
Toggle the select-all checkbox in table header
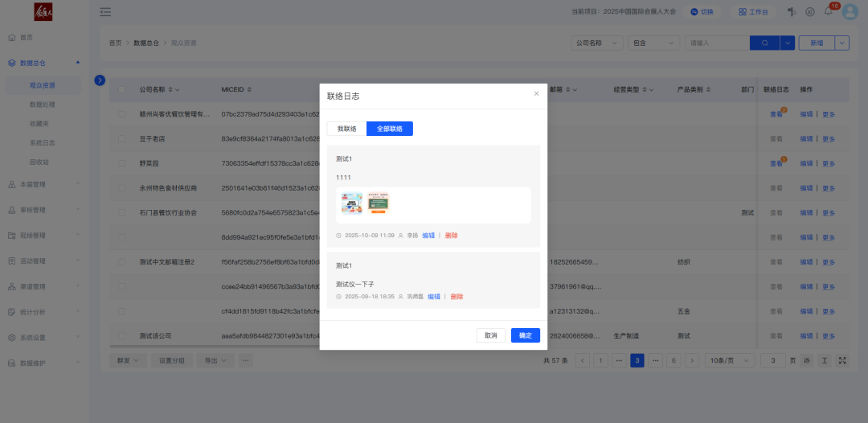pos(122,89)
